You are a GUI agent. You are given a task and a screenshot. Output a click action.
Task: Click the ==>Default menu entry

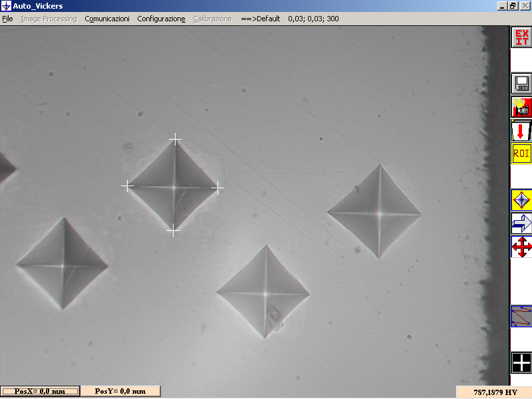point(260,19)
